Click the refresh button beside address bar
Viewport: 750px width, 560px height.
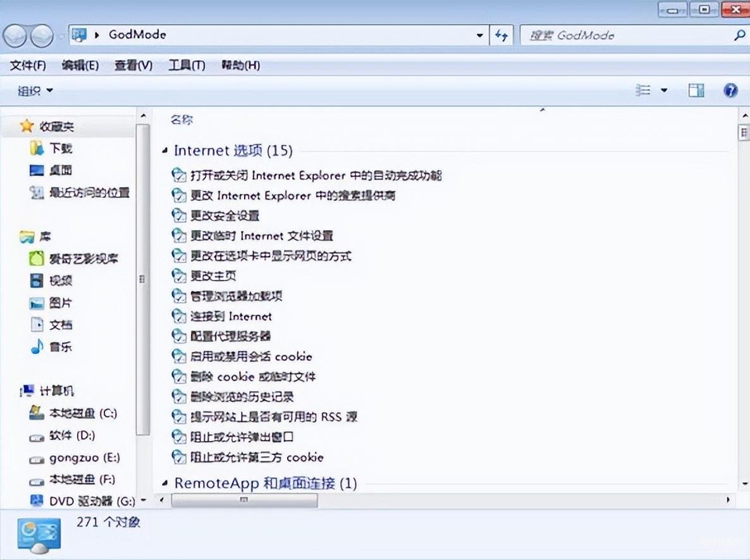coord(501,35)
